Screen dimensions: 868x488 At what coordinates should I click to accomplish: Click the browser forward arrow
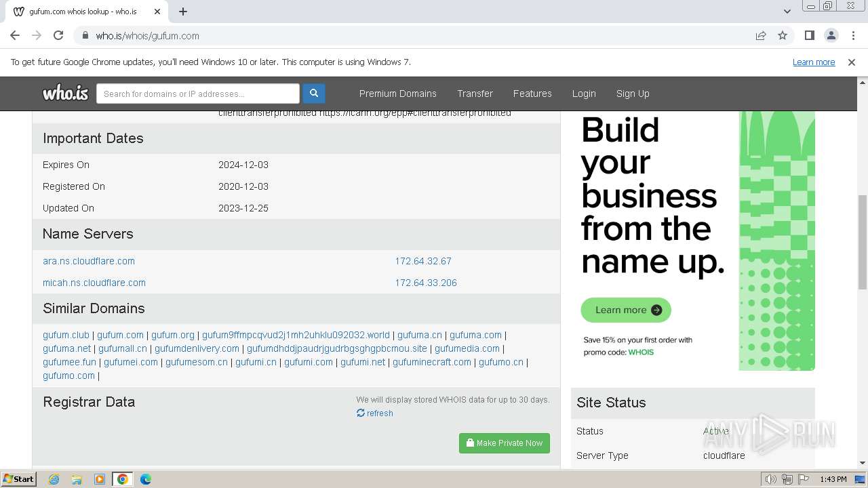[x=37, y=36]
